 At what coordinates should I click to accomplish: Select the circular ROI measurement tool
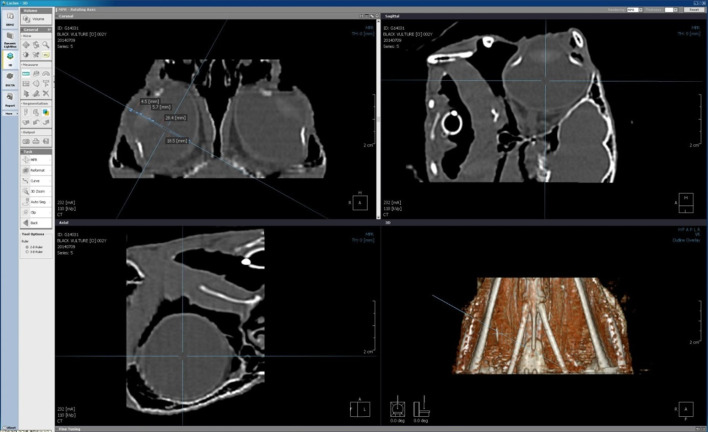click(x=36, y=84)
